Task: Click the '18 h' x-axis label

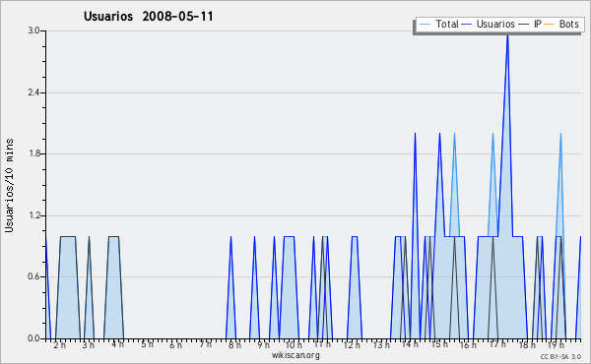Action: pyautogui.click(x=527, y=344)
